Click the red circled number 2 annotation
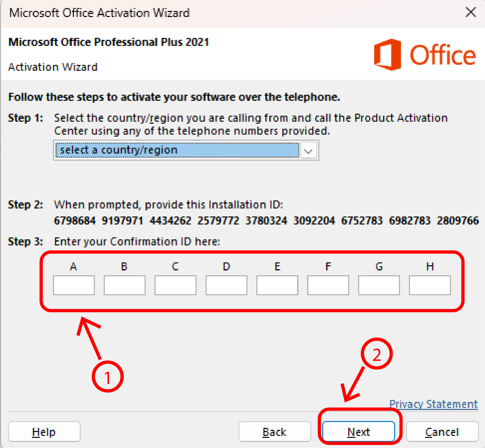 point(377,354)
